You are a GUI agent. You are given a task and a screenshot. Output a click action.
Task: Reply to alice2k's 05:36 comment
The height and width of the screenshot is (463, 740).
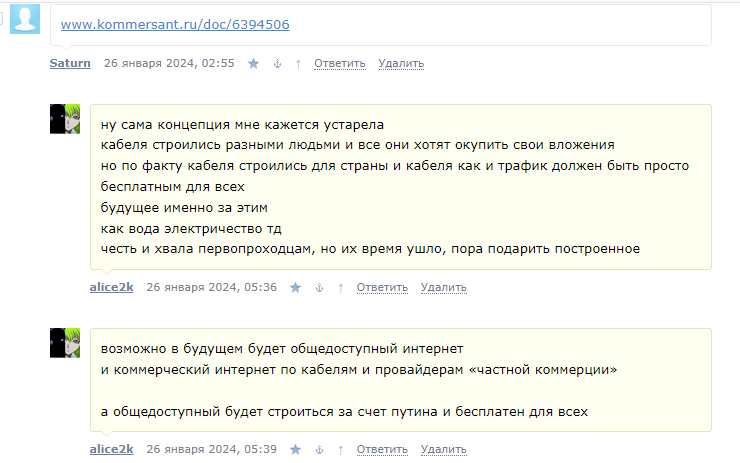[x=382, y=287]
